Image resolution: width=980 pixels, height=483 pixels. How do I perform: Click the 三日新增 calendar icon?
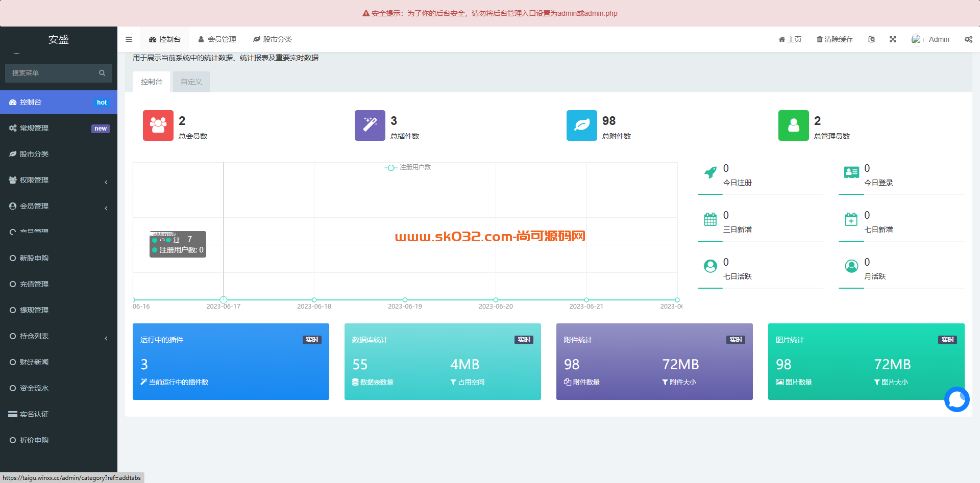click(710, 219)
